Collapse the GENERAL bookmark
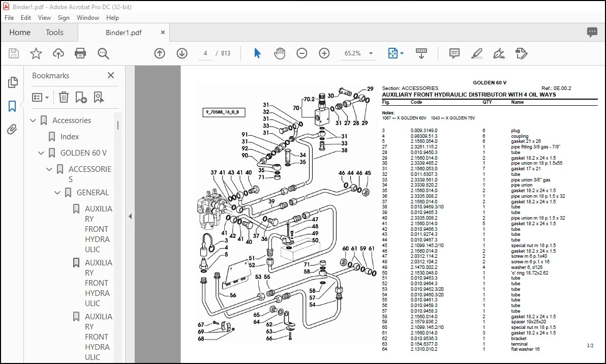 [57, 193]
